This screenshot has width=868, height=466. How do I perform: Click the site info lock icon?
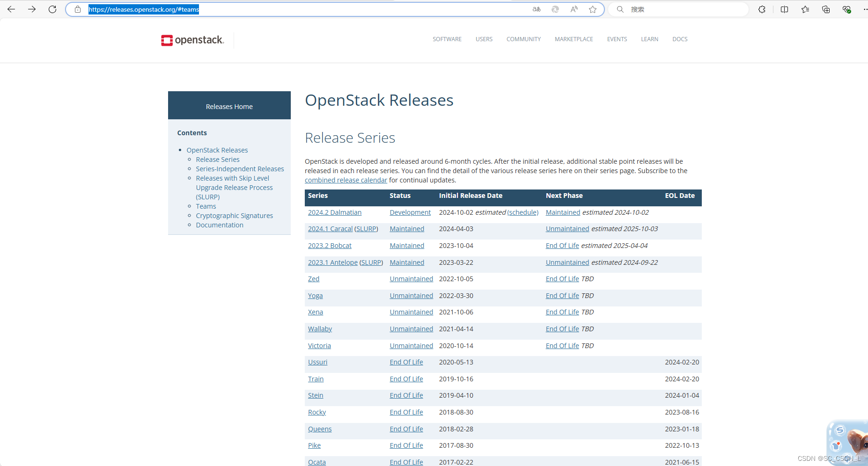point(78,9)
